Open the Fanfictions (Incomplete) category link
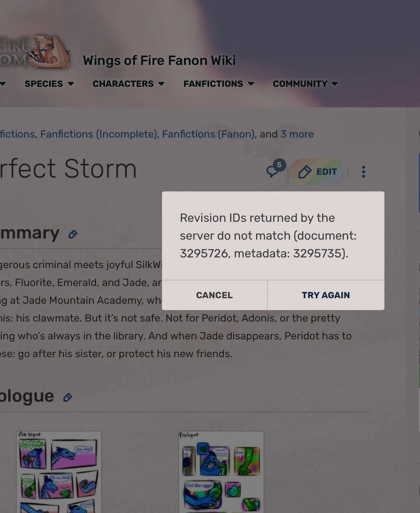Screen dimensions: 420x513 pos(99,134)
